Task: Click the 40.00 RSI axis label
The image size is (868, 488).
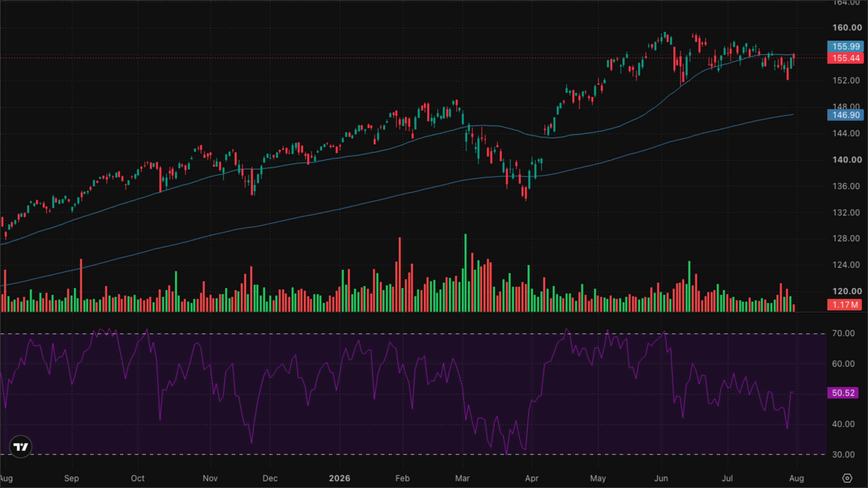Action: pyautogui.click(x=843, y=424)
